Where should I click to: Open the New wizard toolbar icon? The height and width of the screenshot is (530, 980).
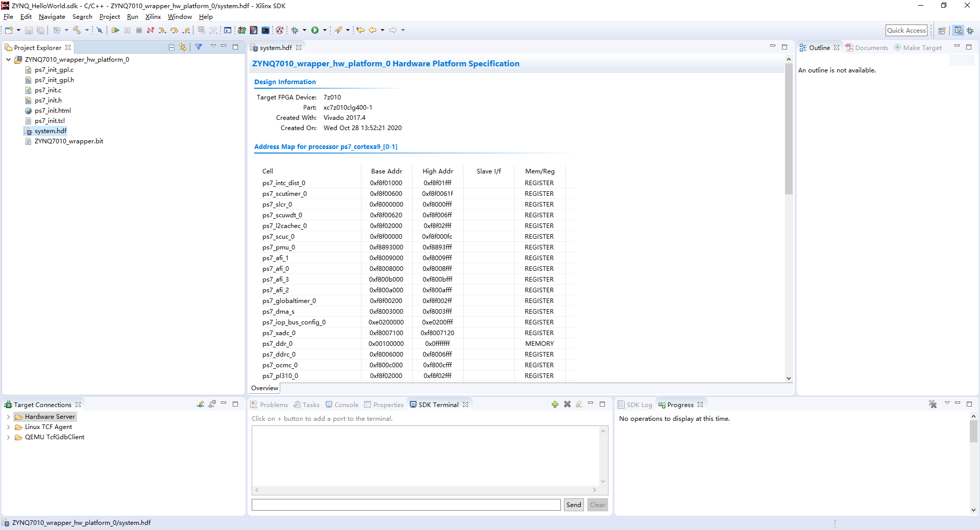(x=9, y=31)
